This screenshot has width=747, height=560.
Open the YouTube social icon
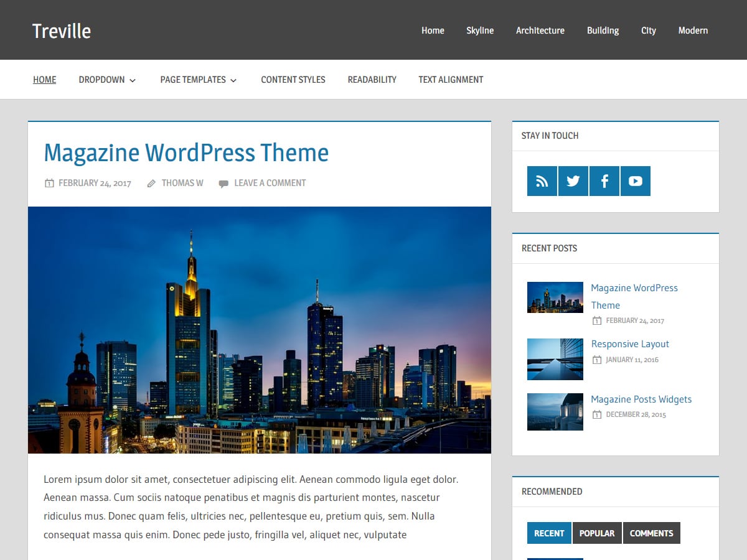click(x=636, y=181)
